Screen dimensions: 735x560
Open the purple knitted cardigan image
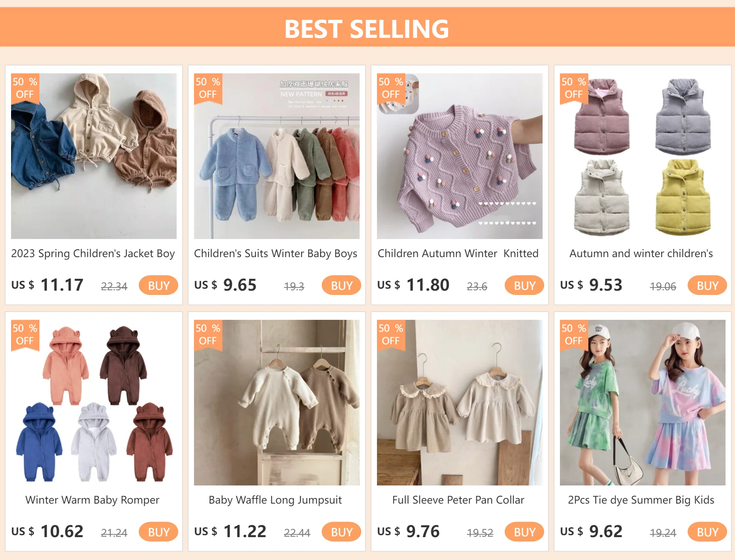pos(460,156)
